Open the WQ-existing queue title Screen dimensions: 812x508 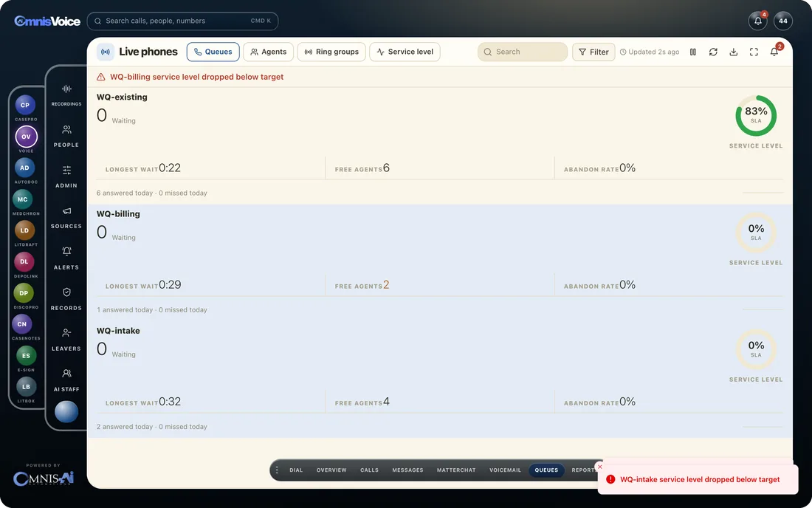[122, 97]
